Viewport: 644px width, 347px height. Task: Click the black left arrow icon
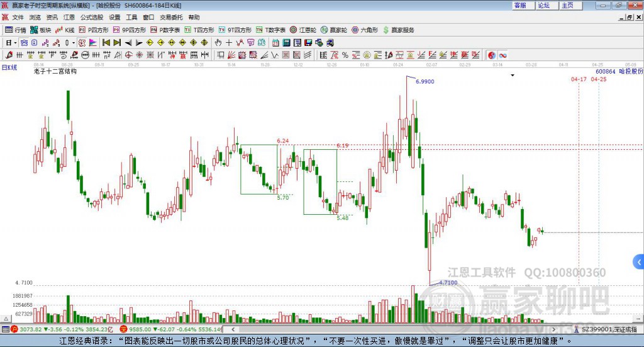tap(128, 43)
